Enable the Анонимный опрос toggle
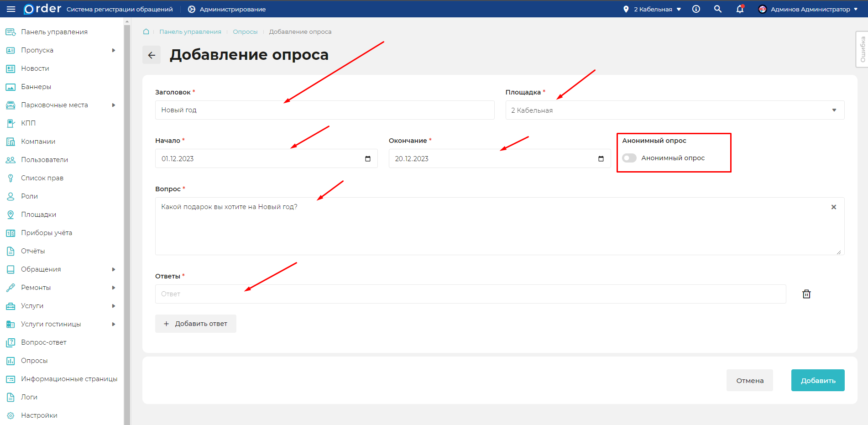The height and width of the screenshot is (425, 868). (x=629, y=158)
